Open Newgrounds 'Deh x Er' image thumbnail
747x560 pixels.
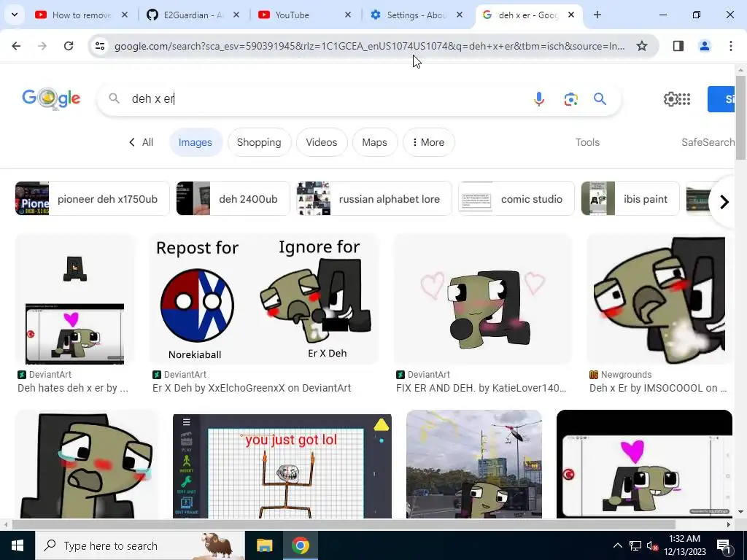[x=659, y=299]
